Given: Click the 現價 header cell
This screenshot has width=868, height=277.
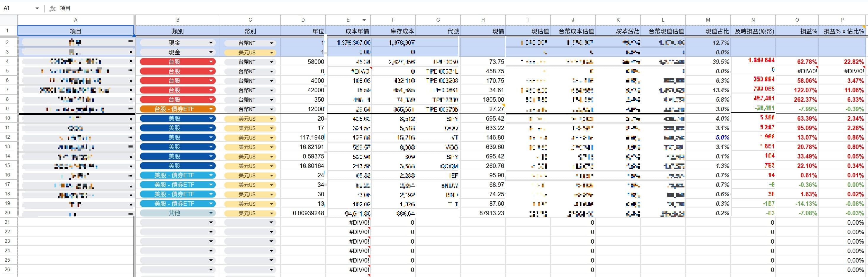Looking at the screenshot, I should coord(483,31).
